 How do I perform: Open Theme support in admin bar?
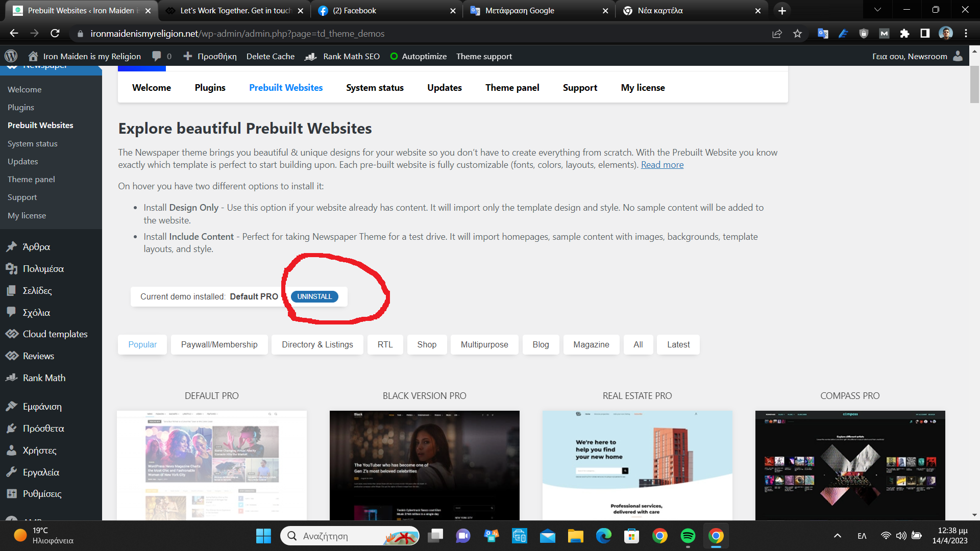[x=484, y=57]
